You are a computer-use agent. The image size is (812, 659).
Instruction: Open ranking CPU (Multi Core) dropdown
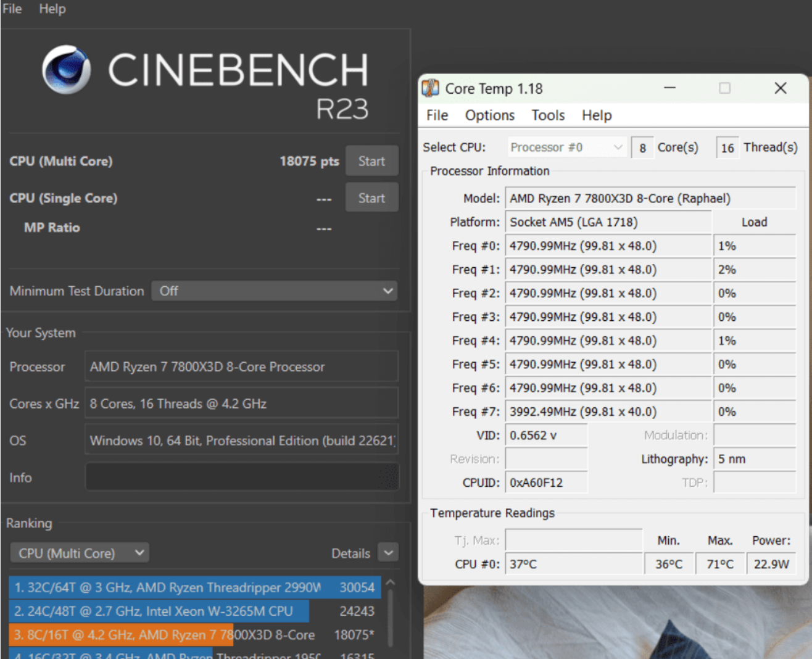coord(80,553)
